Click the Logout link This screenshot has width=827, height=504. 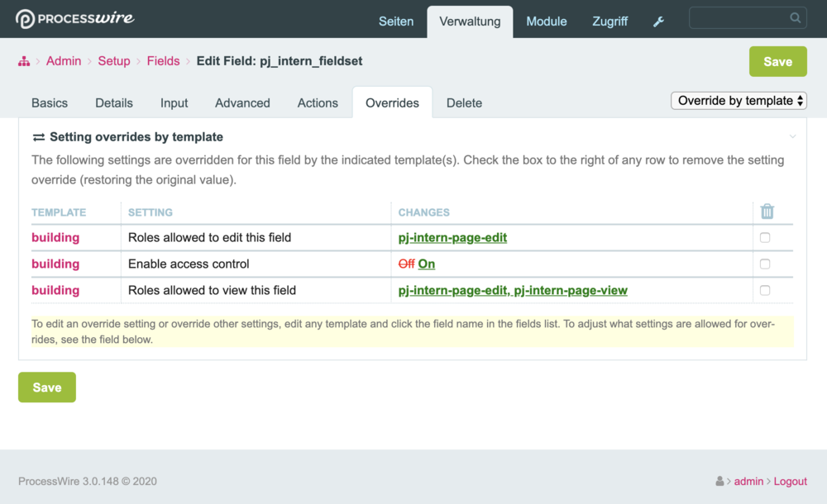click(x=790, y=482)
